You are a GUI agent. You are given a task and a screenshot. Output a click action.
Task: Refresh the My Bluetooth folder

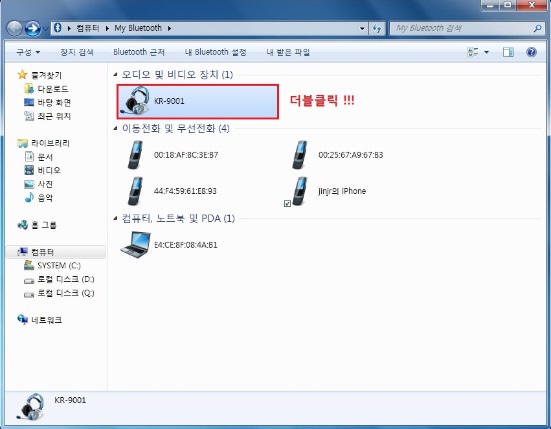pyautogui.click(x=377, y=28)
